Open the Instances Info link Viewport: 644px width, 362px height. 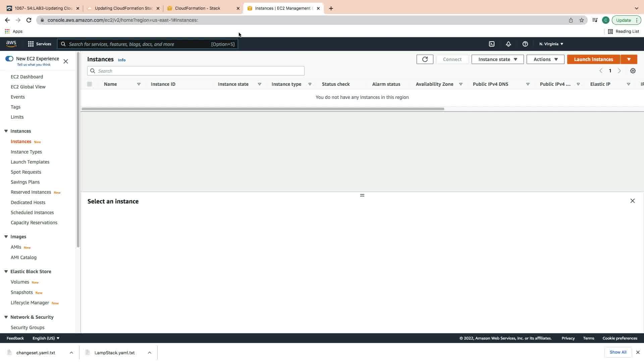[121, 60]
